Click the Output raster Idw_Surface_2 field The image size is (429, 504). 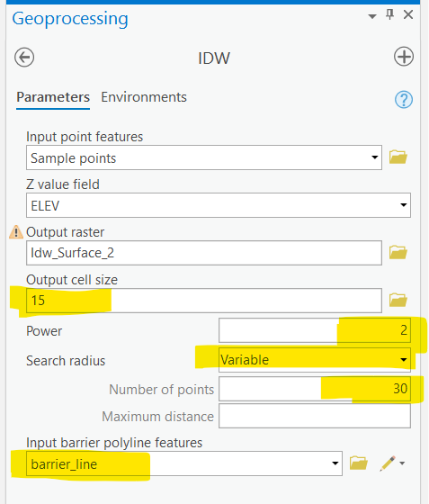click(204, 253)
